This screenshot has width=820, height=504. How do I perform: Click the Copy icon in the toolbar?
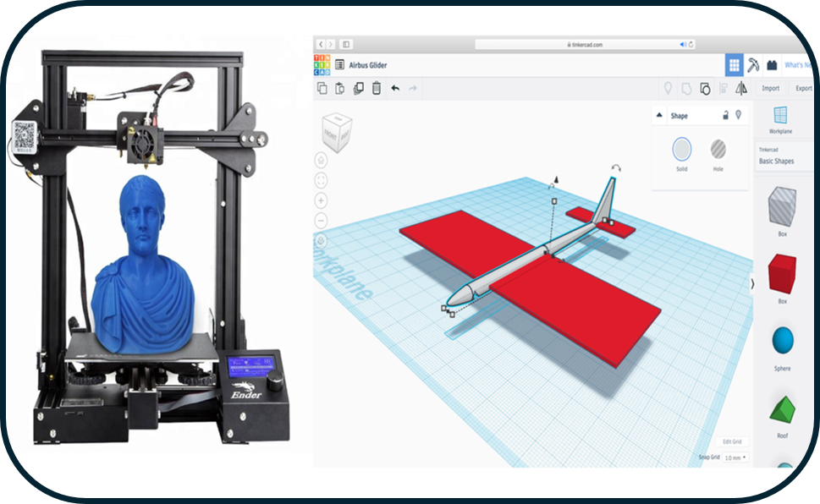(x=322, y=88)
